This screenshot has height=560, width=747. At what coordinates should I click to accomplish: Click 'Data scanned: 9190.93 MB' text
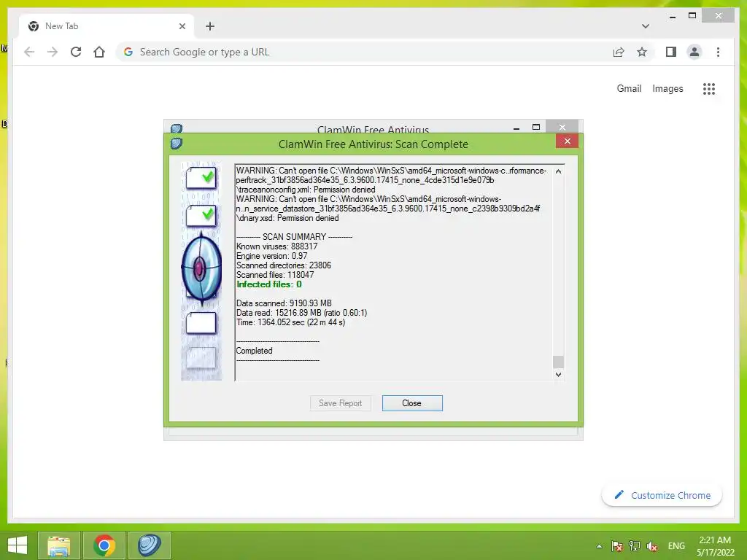point(284,303)
